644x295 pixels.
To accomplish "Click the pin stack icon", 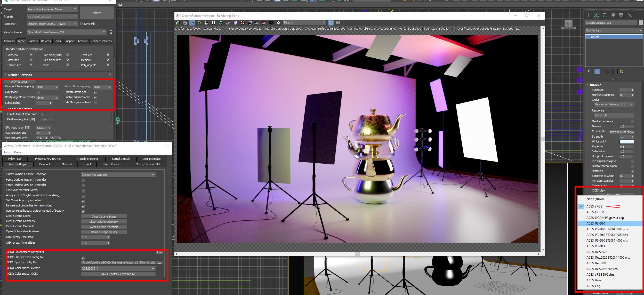I will coord(588,71).
